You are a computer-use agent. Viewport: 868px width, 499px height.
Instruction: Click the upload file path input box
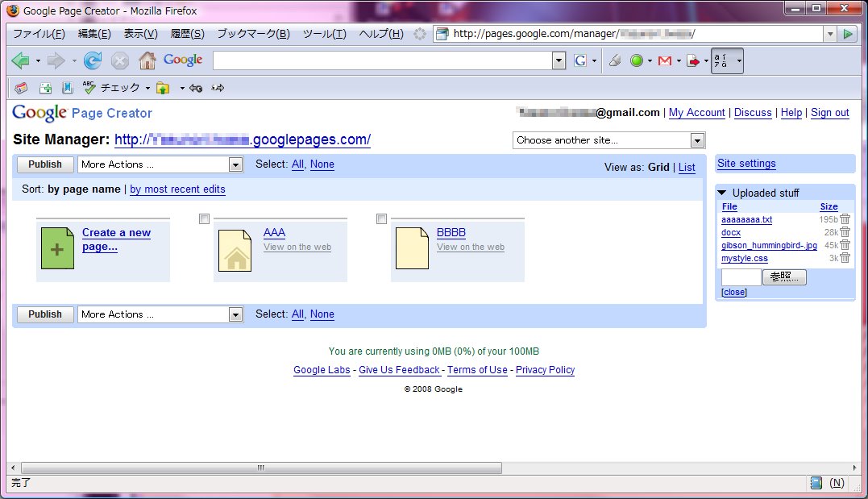(x=741, y=277)
